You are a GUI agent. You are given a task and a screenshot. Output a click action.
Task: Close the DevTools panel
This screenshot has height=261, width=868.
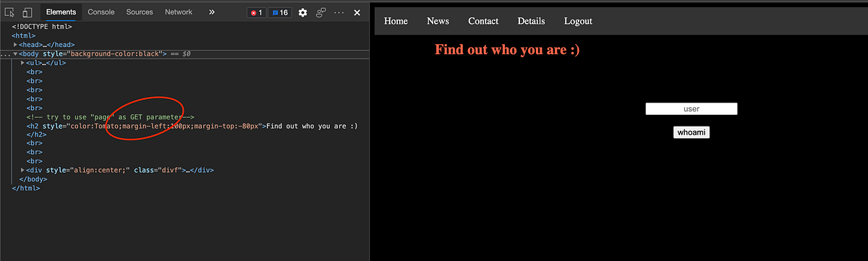[357, 12]
